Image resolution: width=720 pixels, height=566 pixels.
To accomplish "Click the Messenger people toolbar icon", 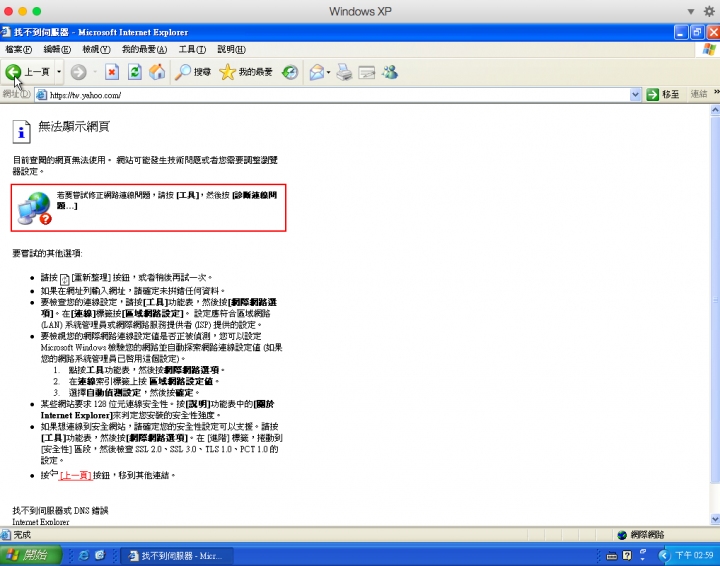I will click(389, 72).
